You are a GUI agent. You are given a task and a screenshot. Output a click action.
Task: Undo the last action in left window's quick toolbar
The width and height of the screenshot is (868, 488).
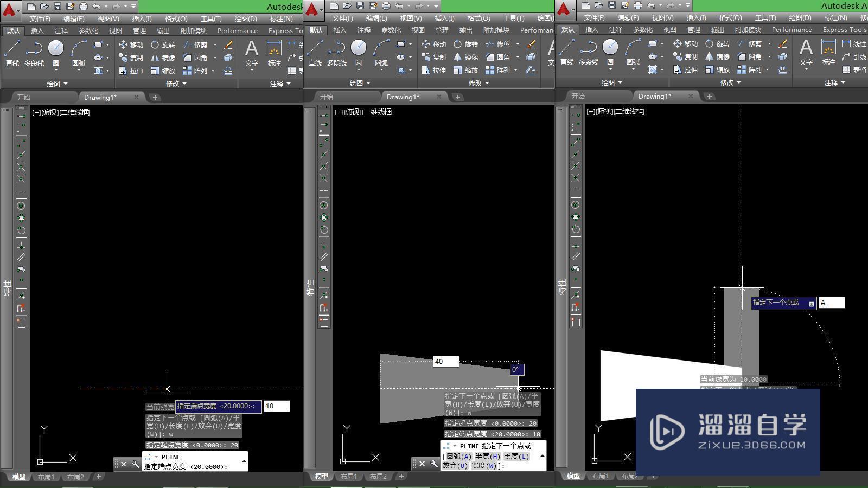click(x=97, y=6)
